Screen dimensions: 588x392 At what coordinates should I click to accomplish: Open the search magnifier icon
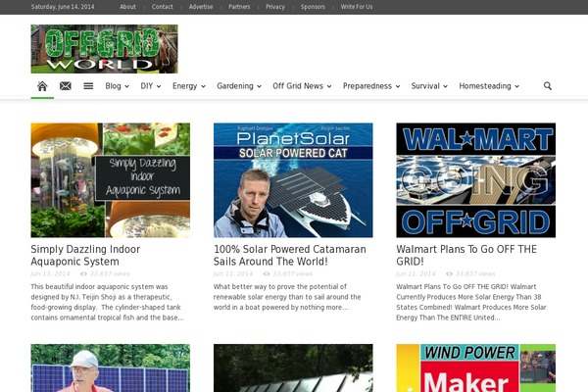click(x=548, y=86)
